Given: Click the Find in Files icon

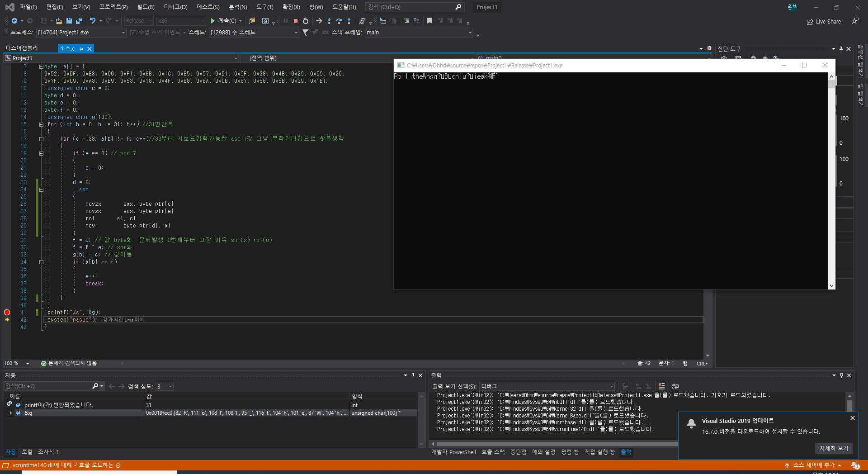Looking at the screenshot, I should [x=252, y=21].
